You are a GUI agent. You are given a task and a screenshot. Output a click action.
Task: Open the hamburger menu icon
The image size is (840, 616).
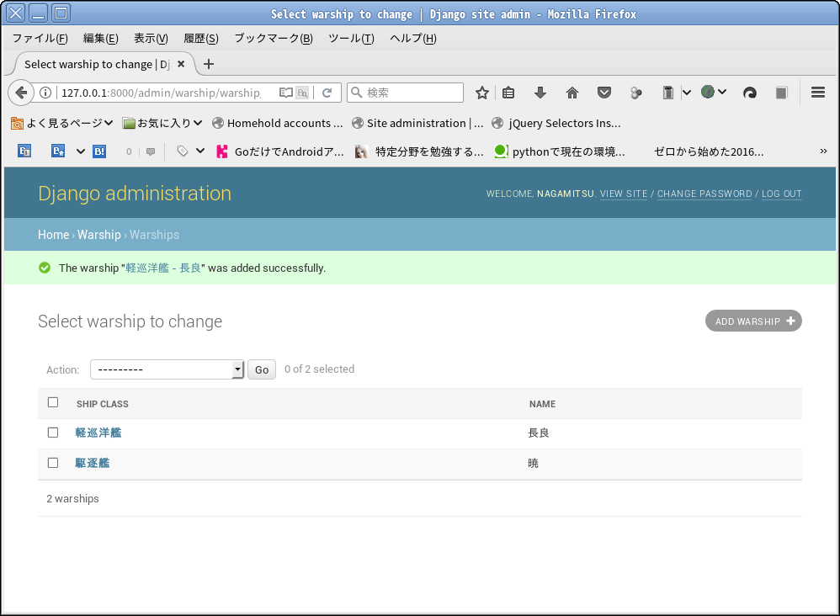(817, 93)
